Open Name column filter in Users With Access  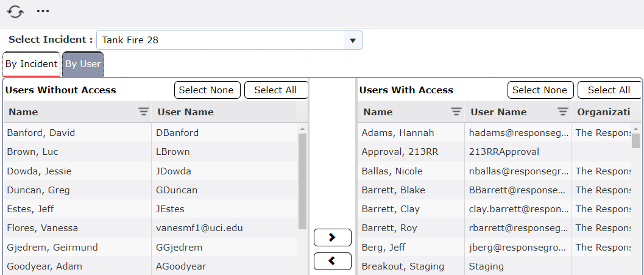456,112
